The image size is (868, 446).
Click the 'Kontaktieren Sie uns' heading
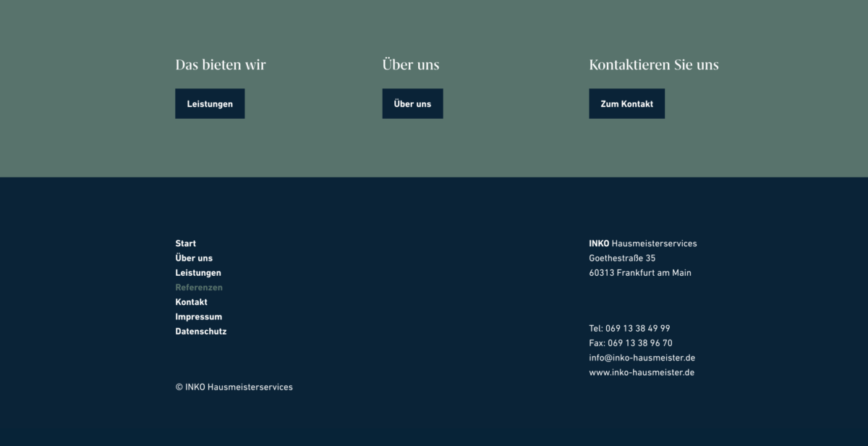click(x=653, y=64)
